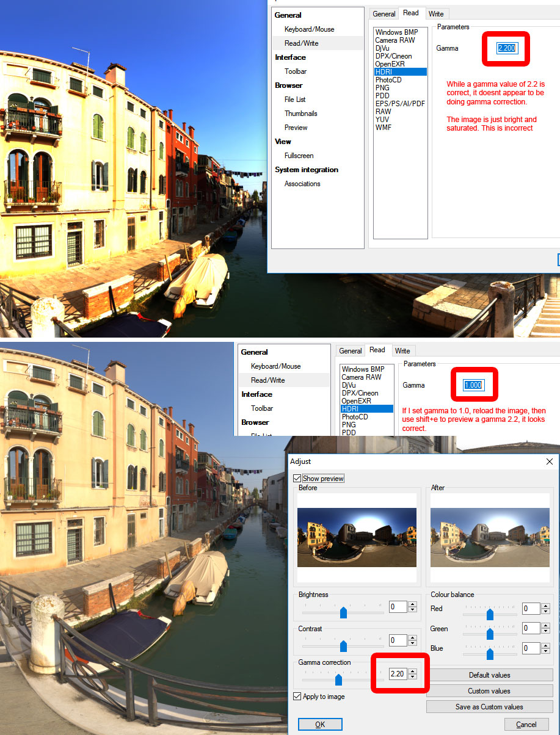Viewport: 560px width, 735px height.
Task: Click the Blue colour balance slider handle
Action: click(490, 654)
